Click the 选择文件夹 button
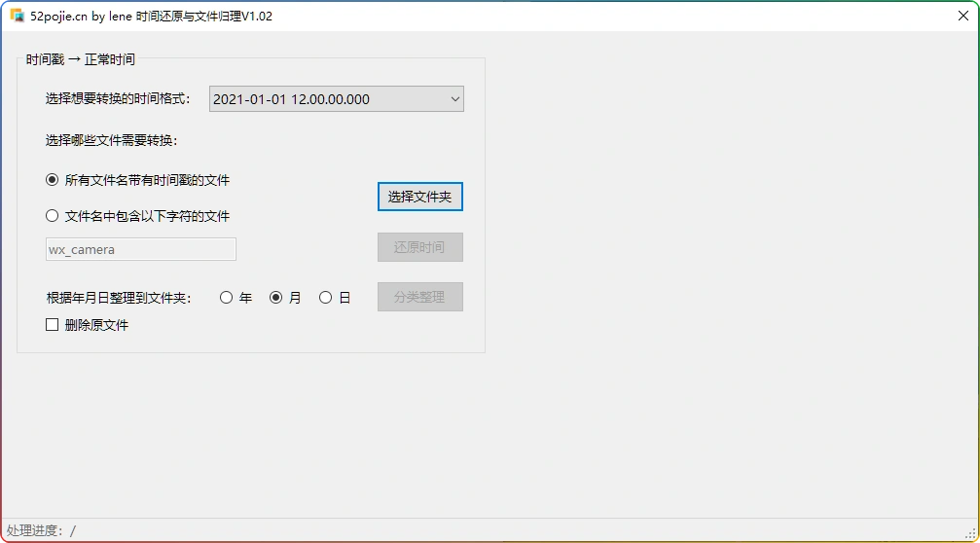Viewport: 980px width, 543px height. click(x=420, y=197)
